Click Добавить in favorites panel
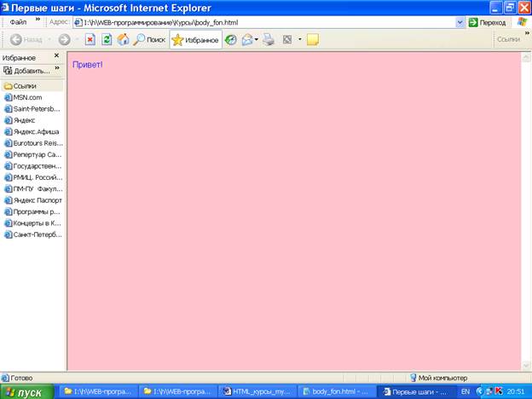Screen dimensions: 532x399 click(x=26, y=71)
